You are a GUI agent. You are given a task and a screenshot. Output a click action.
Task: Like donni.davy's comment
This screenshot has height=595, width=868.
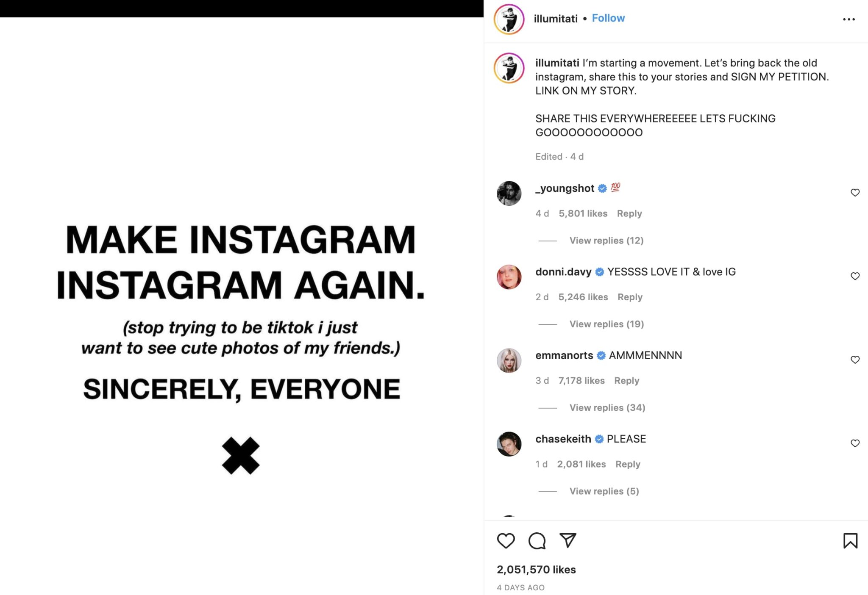855,276
